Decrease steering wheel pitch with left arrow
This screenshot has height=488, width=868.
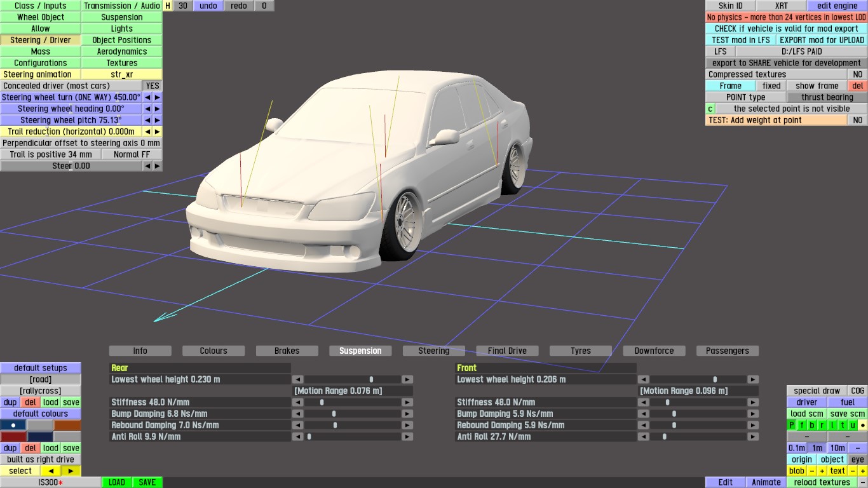(147, 120)
